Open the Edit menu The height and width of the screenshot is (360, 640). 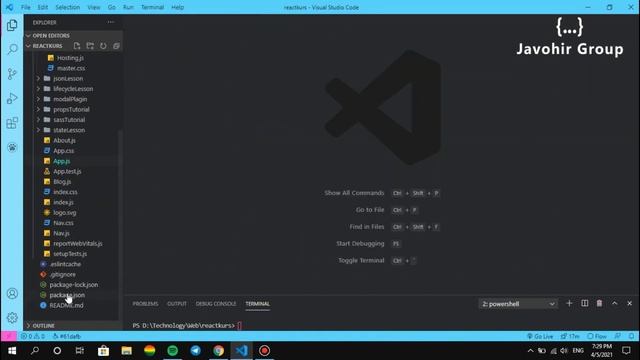[x=42, y=7]
